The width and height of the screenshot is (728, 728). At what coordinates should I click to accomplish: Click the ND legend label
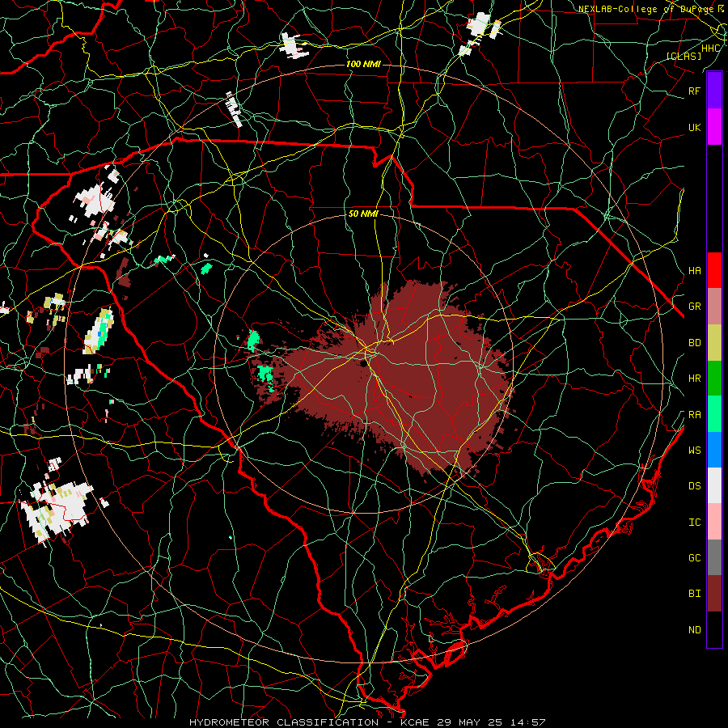click(x=694, y=629)
